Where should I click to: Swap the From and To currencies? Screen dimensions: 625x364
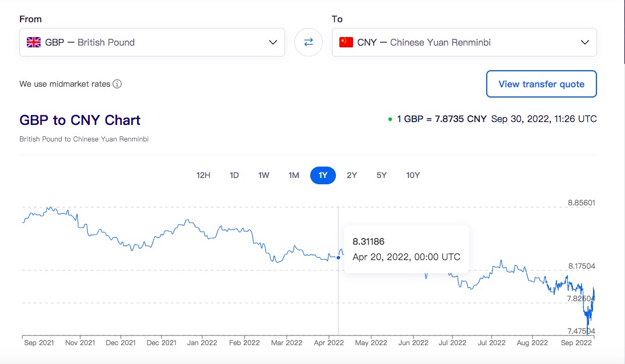pyautogui.click(x=309, y=42)
